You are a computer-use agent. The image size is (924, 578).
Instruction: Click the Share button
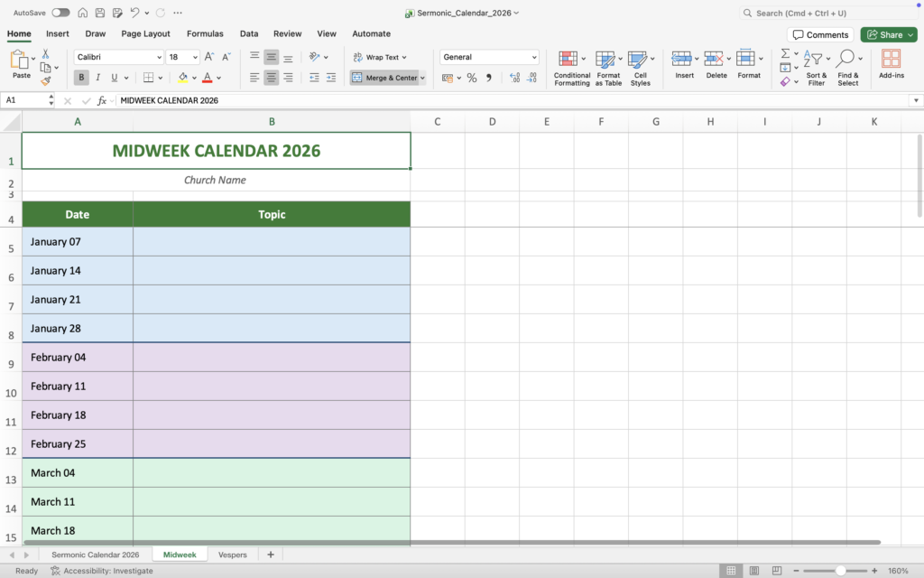888,34
